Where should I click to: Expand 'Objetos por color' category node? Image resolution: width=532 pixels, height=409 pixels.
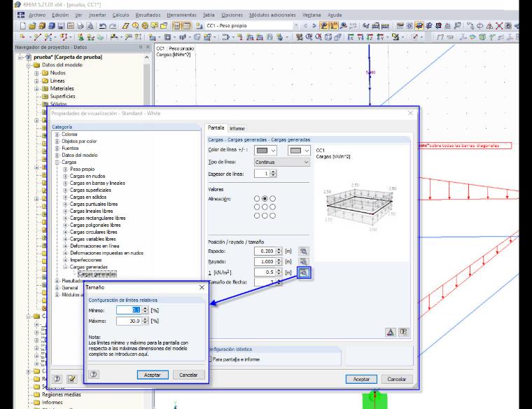pos(57,141)
